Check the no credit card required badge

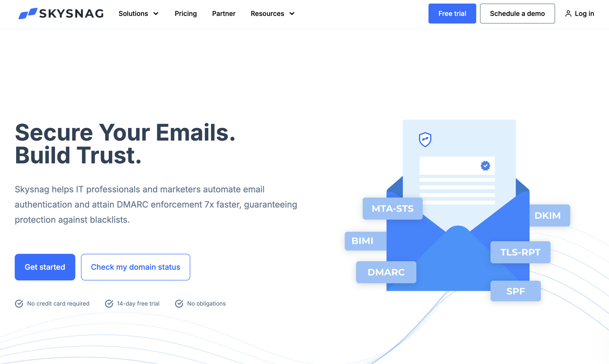52,303
